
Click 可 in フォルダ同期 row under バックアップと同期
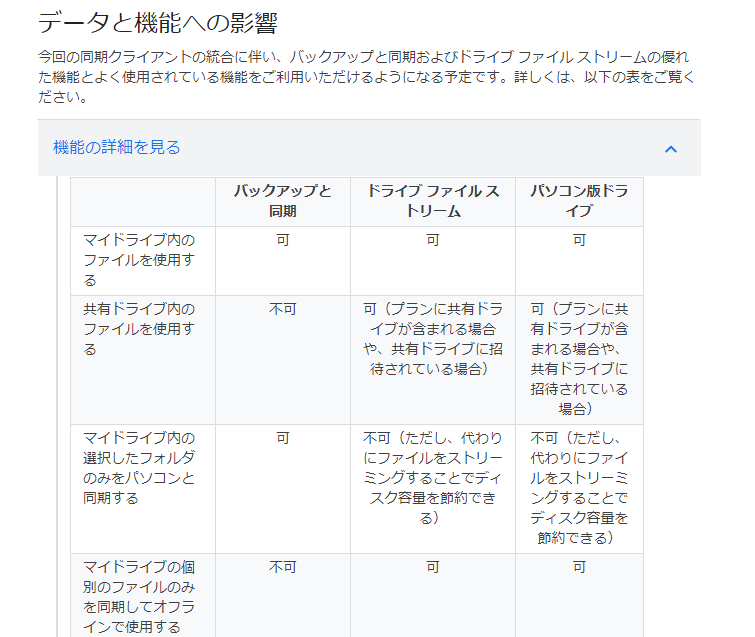(x=283, y=438)
